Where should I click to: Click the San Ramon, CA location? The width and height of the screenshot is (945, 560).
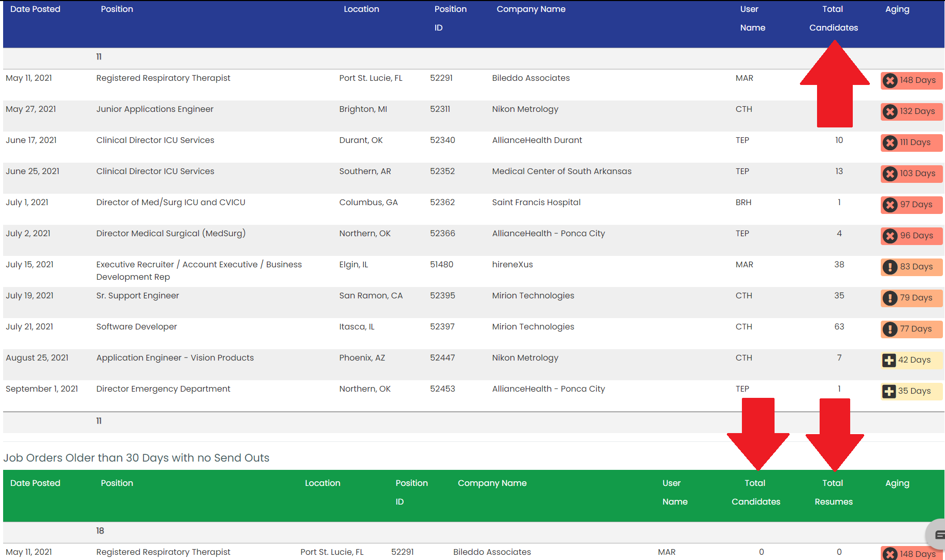coord(371,296)
